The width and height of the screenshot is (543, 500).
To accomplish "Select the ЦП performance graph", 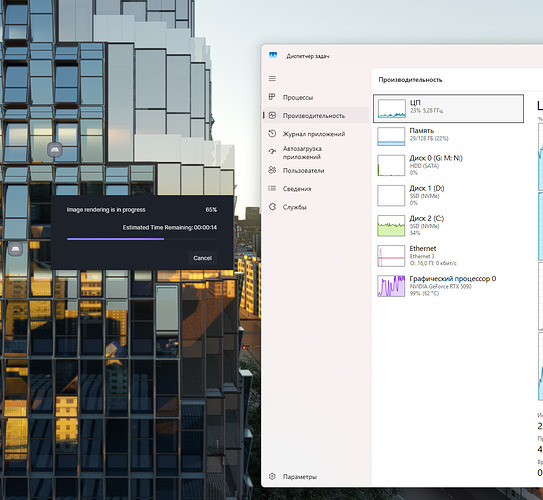I will 392,109.
